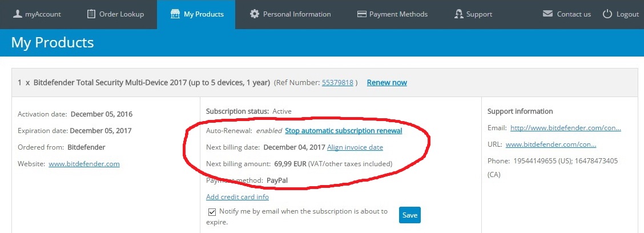Viewport: 644px width, 233px height.
Task: Click the Order Lookup clipboard icon
Action: [91, 14]
